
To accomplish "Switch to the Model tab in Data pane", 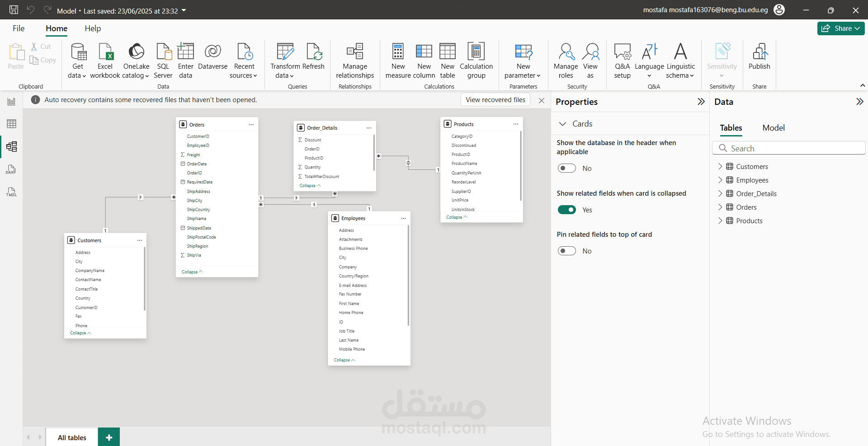I will pos(773,128).
